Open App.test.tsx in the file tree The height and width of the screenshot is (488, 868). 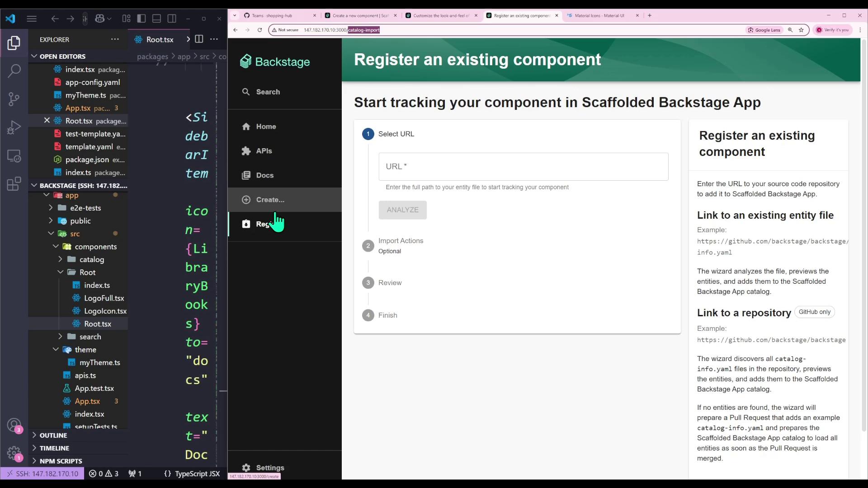click(94, 388)
